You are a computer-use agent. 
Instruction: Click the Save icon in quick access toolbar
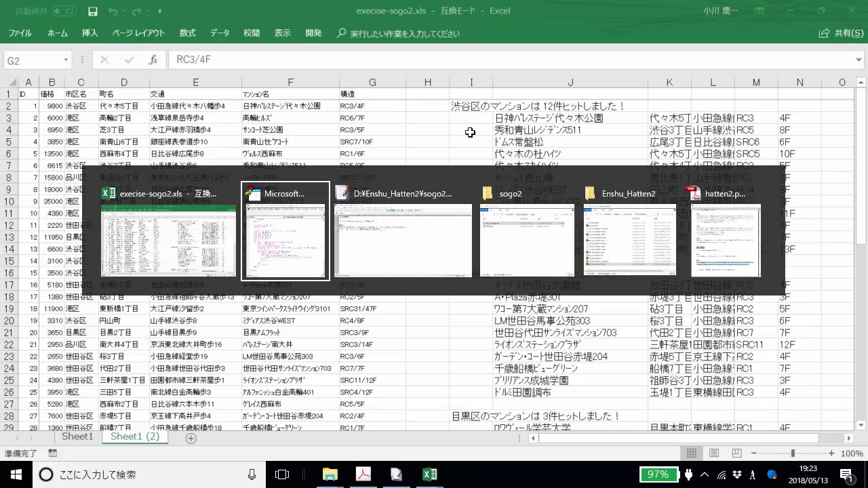[x=93, y=12]
